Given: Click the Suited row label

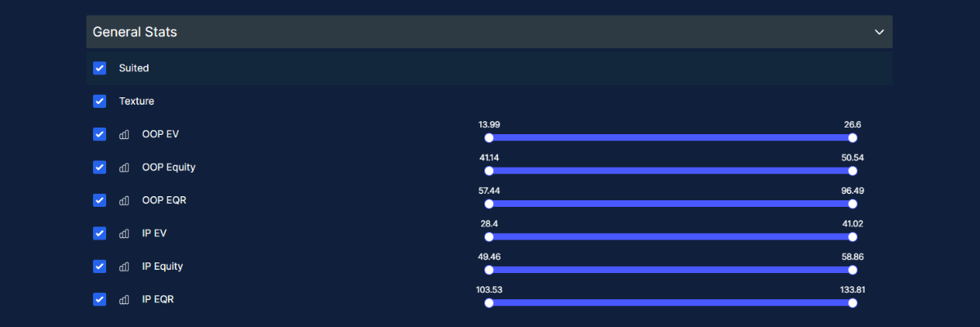Looking at the screenshot, I should 134,68.
